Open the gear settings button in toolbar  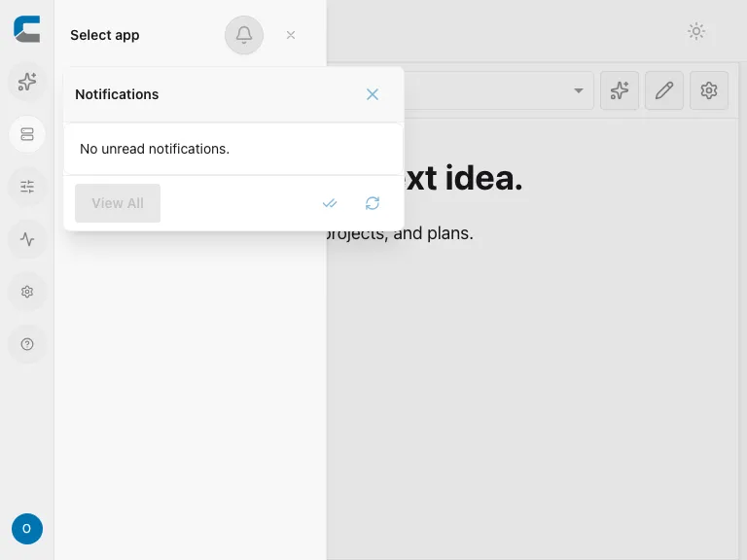[709, 90]
